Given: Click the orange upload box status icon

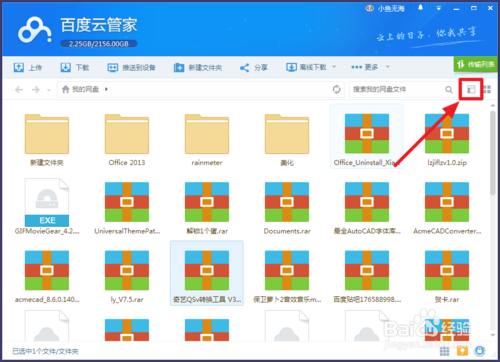Looking at the screenshot, I should point(462,350).
